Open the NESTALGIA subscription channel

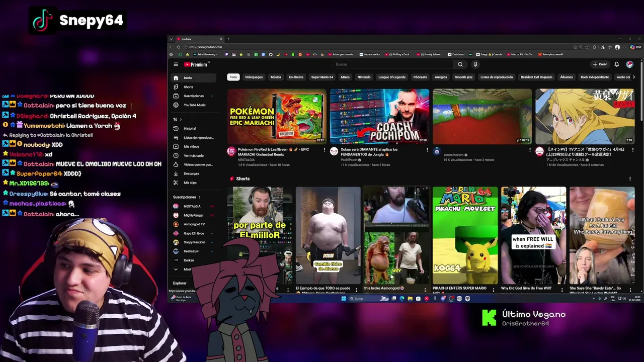[x=194, y=206]
